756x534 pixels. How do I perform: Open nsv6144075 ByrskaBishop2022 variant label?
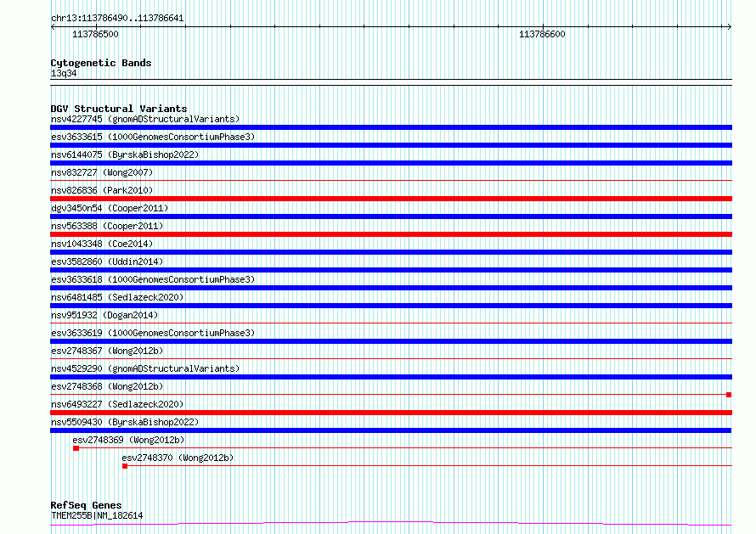point(125,155)
